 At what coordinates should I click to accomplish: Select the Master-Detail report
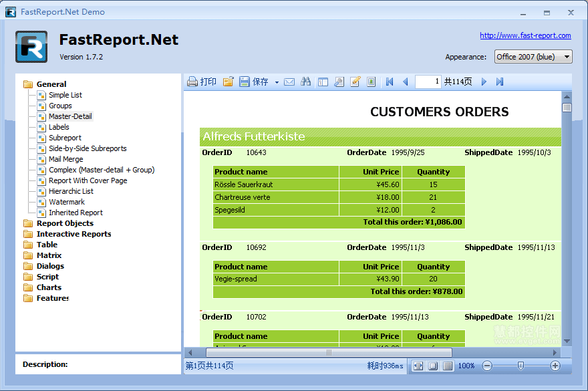[x=70, y=116]
